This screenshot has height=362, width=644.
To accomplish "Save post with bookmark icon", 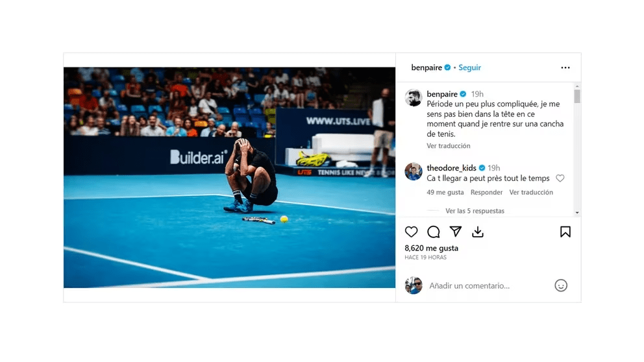I will [x=565, y=232].
